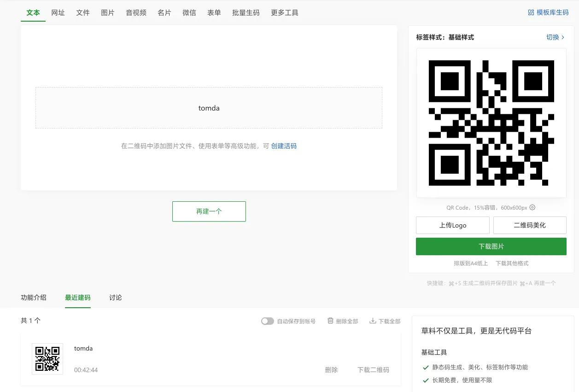This screenshot has height=392, width=579.
Task: Click the 标签样式:基础样式 label
Action: pos(445,37)
